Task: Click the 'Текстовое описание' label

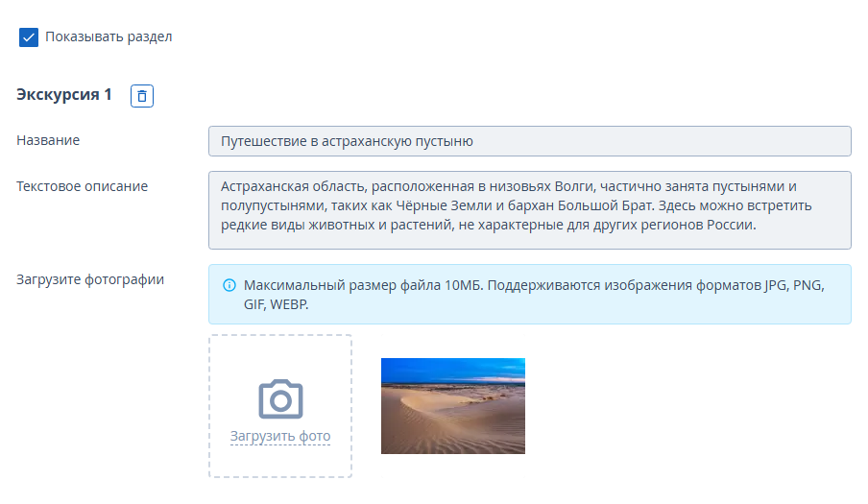Action: pyautogui.click(x=82, y=186)
